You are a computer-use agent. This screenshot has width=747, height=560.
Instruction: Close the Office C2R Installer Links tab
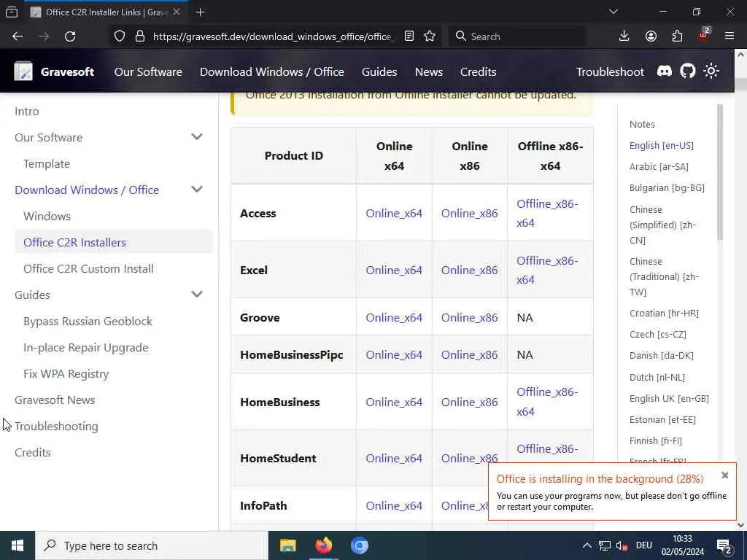pyautogui.click(x=177, y=12)
